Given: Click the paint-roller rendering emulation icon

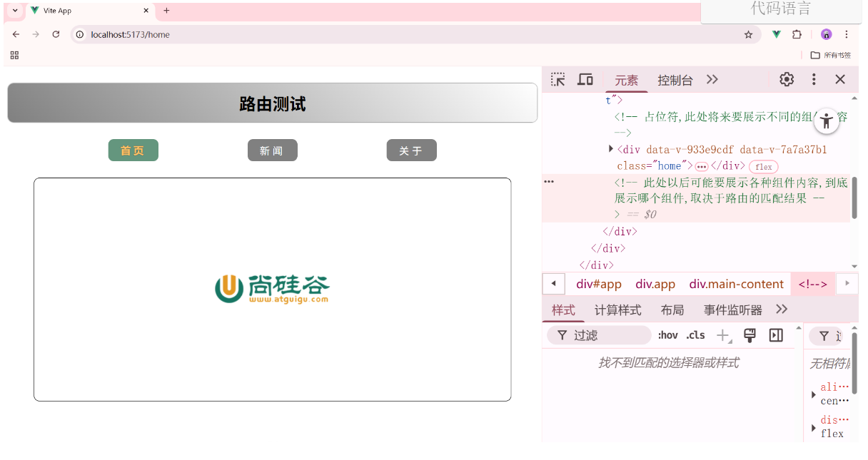Looking at the screenshot, I should click(x=750, y=335).
